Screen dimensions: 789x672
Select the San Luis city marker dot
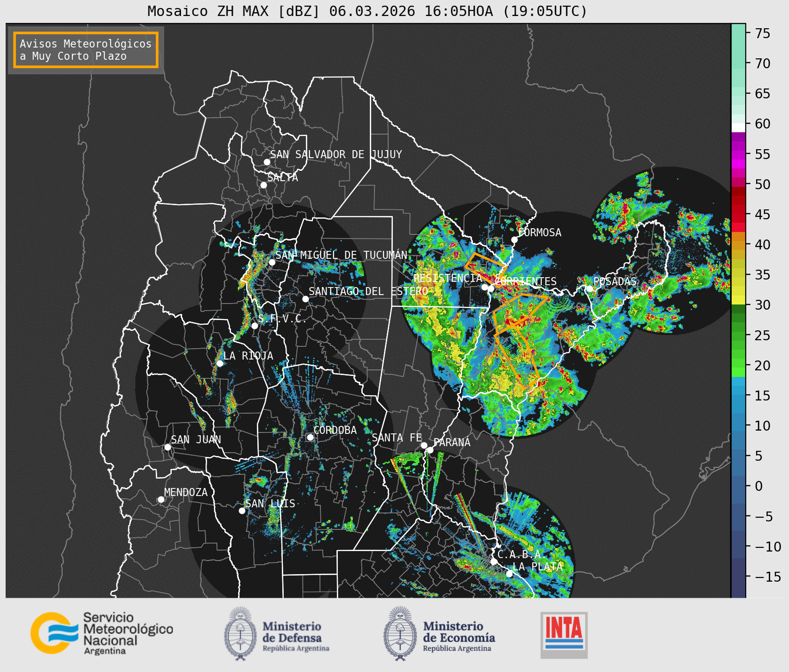tap(242, 511)
